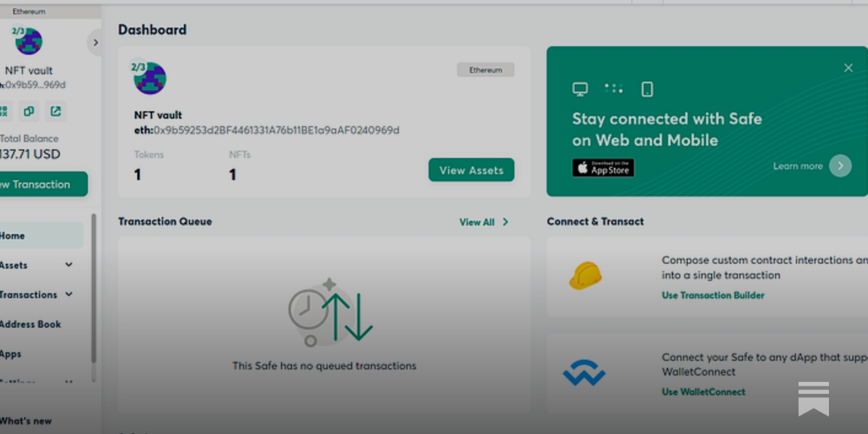Click the dashboard NFT vault avatar
The image size is (868, 434).
tap(149, 77)
